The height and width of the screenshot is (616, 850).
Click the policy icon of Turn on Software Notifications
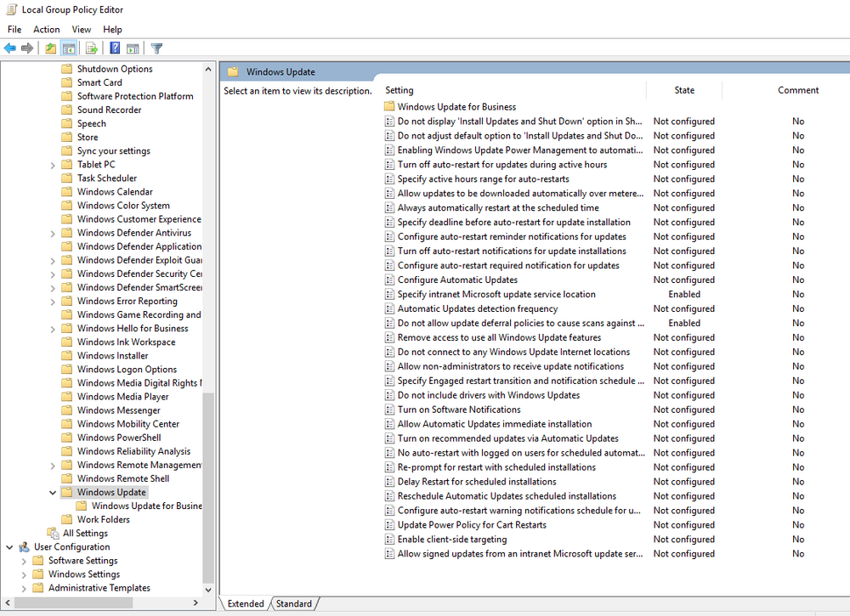(x=389, y=410)
